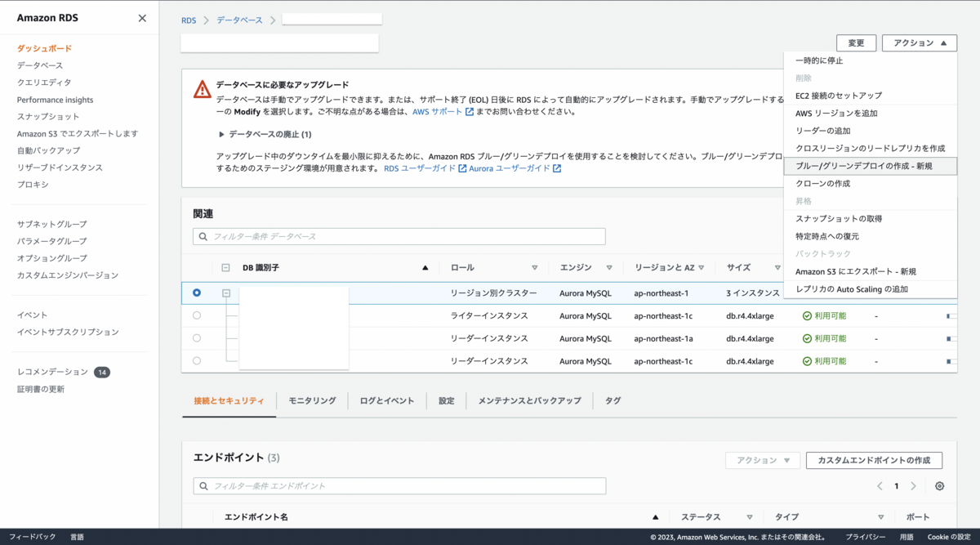Choose ブルー/グリーンデプロイの作成 - 新規

(x=870, y=166)
